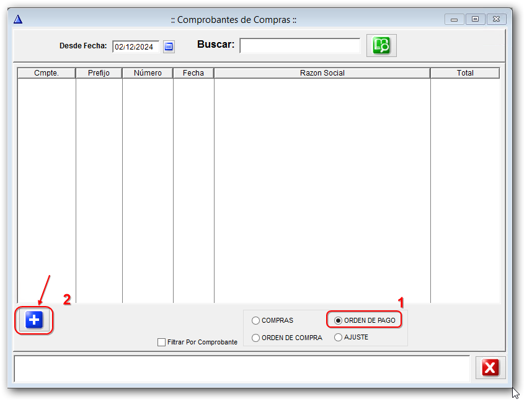Select the ORDEN DE PAGO radio option
The height and width of the screenshot is (407, 532).
pos(338,321)
